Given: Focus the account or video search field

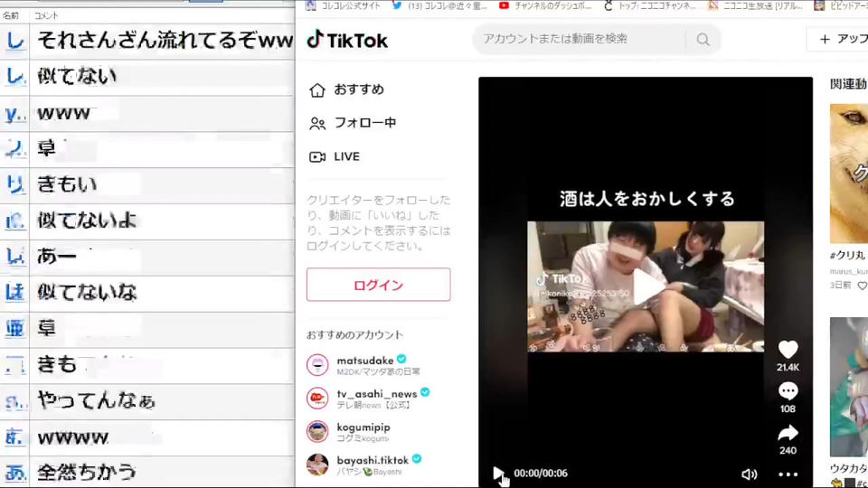Looking at the screenshot, I should click(579, 39).
